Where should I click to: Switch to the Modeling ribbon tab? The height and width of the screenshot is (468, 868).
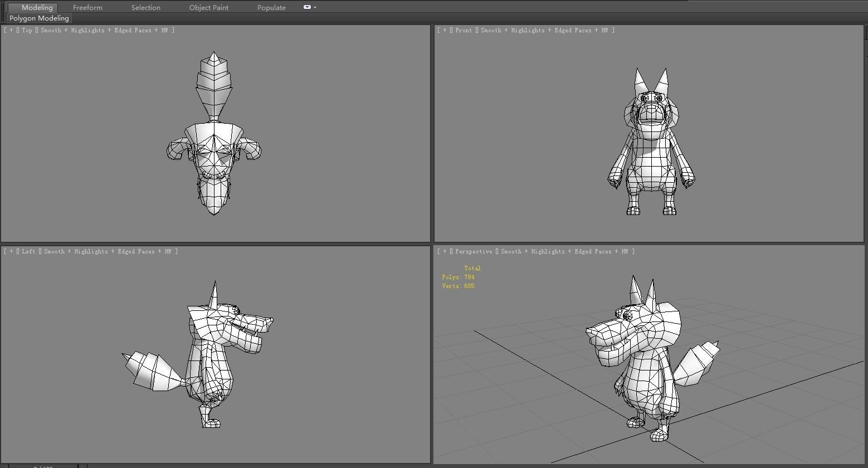tap(33, 7)
